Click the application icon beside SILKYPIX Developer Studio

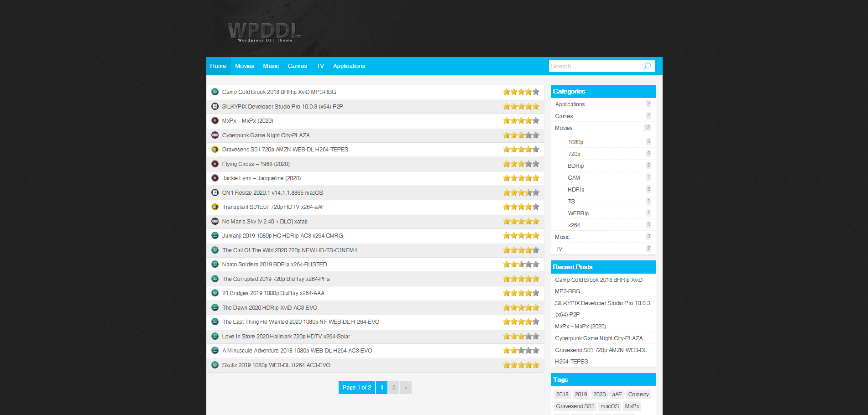(215, 106)
